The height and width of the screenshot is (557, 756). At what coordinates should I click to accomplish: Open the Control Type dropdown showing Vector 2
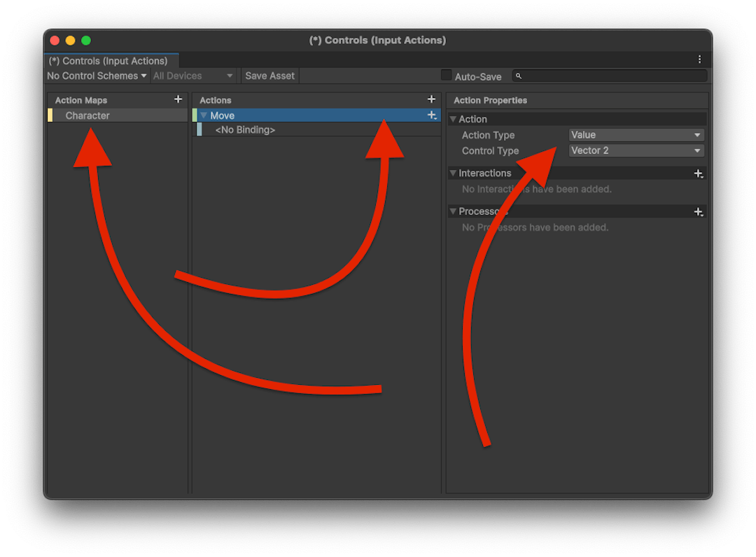(x=636, y=150)
